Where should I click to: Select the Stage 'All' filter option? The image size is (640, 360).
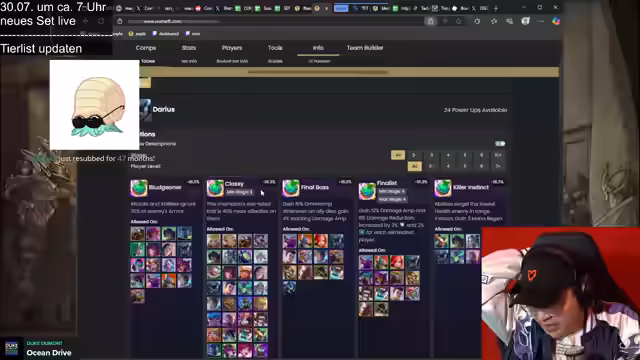click(398, 155)
